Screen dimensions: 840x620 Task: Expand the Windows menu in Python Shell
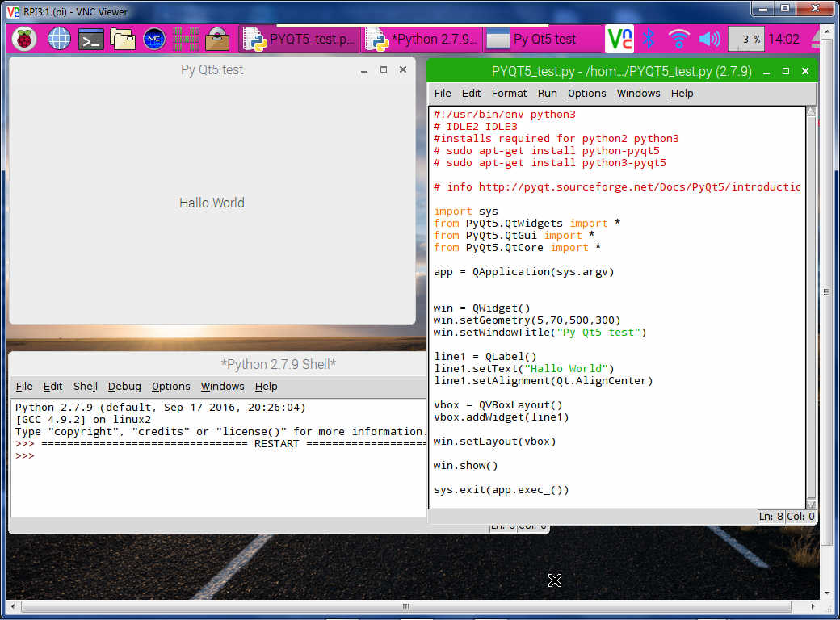click(x=222, y=386)
